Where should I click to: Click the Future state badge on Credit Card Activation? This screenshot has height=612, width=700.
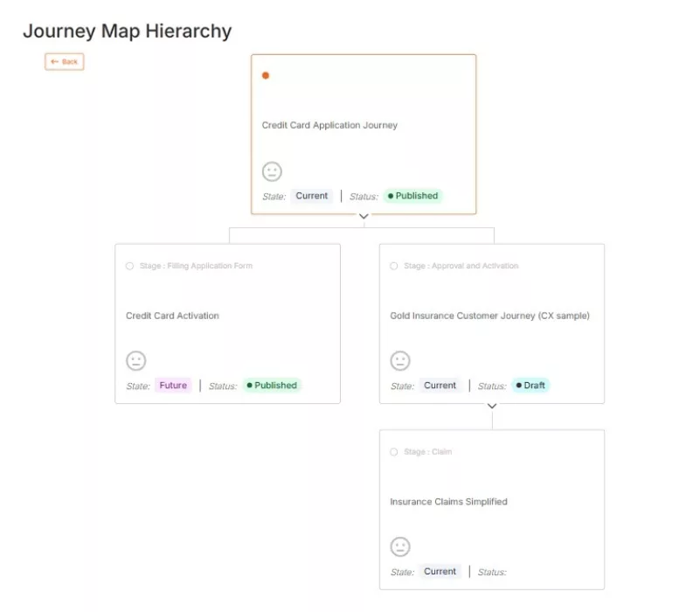point(171,385)
